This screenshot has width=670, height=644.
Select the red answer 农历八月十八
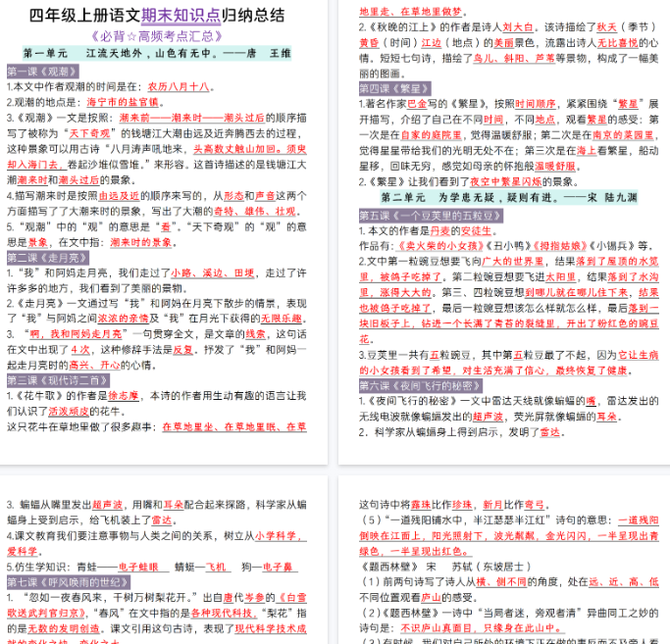pos(179,87)
